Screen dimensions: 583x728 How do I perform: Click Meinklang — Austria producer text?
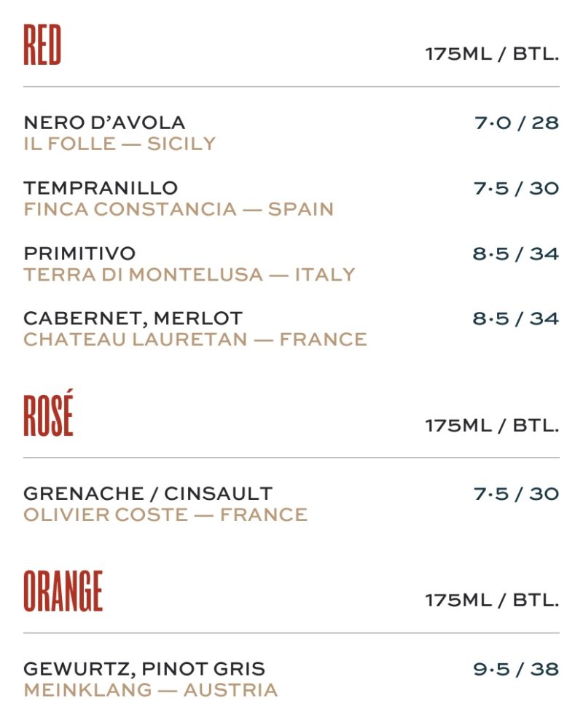pos(151,689)
